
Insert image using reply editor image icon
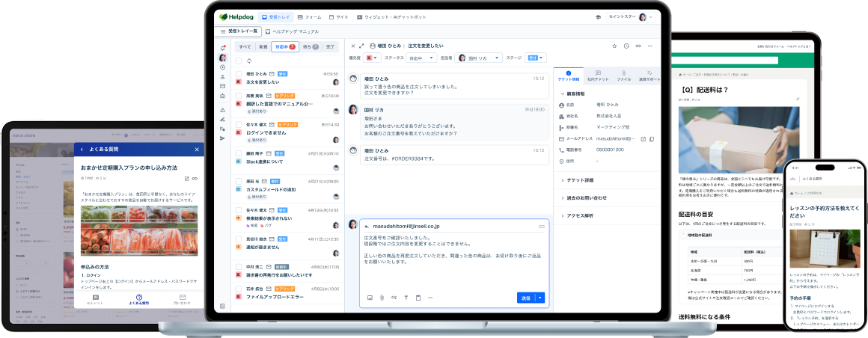tap(370, 298)
